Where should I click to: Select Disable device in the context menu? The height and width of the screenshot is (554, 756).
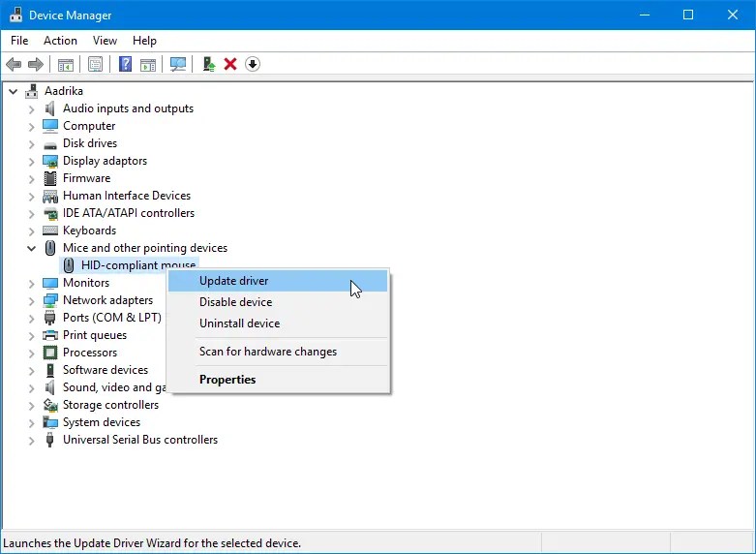tap(235, 302)
